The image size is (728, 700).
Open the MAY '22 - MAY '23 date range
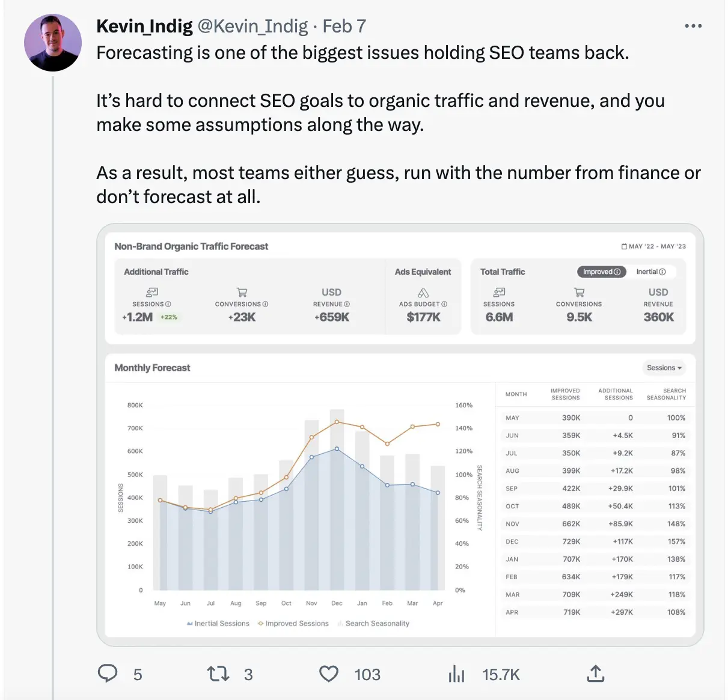(x=653, y=246)
